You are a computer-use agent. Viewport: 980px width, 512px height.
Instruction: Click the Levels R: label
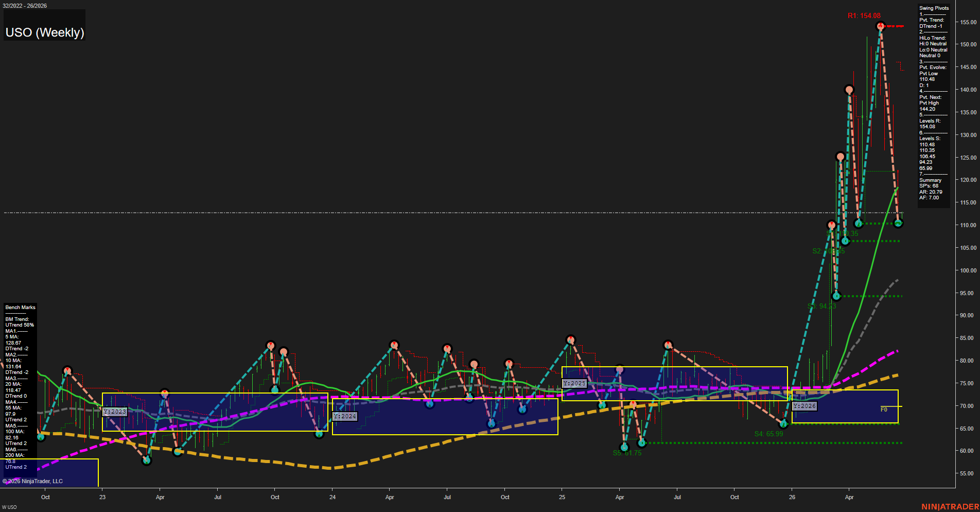[x=930, y=121]
